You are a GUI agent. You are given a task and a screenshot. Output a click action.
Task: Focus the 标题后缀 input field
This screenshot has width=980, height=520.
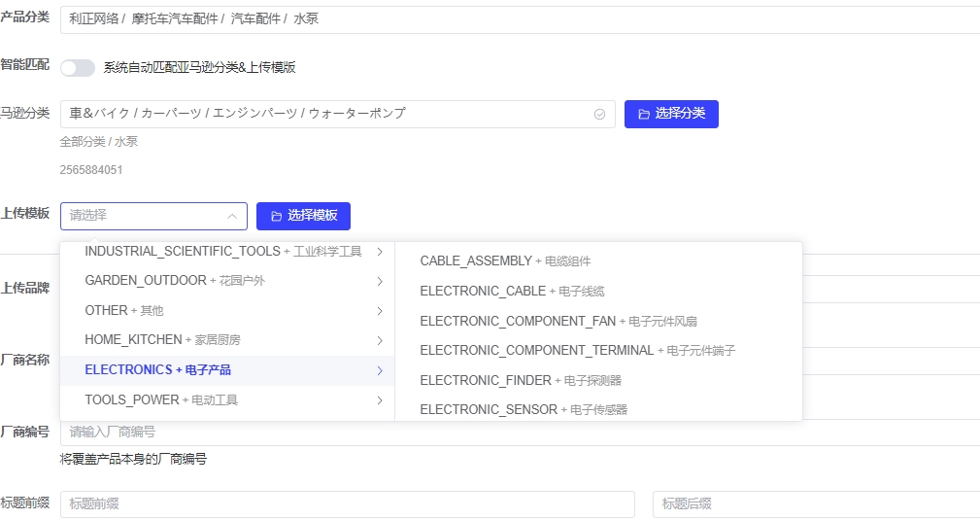pyautogui.click(x=816, y=504)
